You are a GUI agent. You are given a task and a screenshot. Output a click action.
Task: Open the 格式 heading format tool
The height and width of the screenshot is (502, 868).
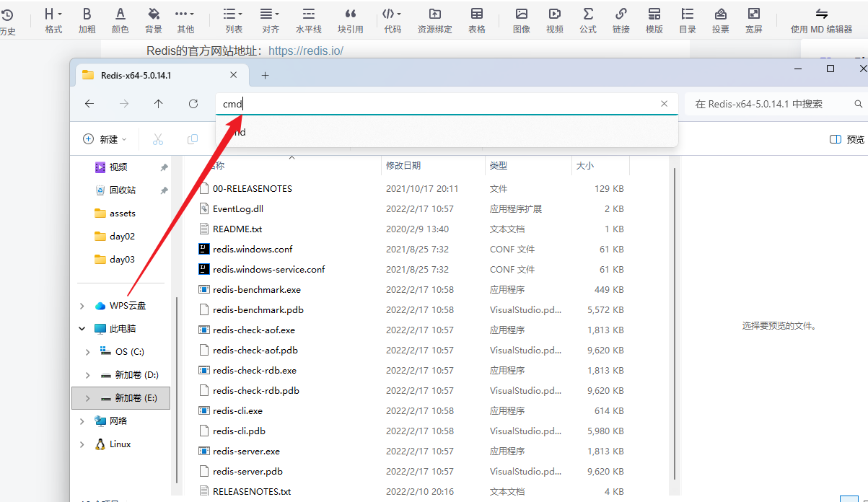[x=53, y=20]
